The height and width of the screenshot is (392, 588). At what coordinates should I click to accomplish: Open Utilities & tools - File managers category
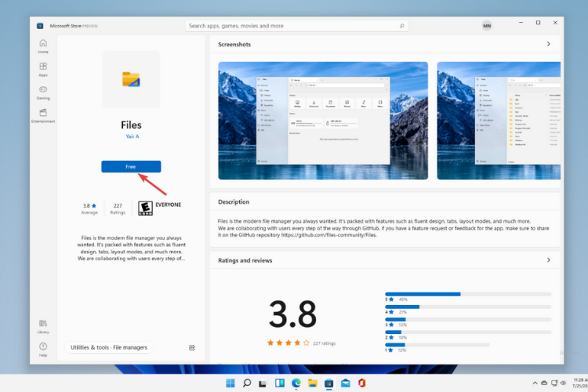tap(109, 347)
